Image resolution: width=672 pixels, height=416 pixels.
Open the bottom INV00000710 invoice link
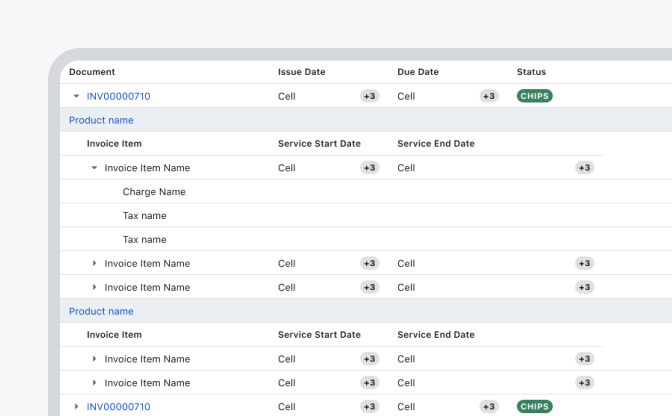[x=118, y=407]
